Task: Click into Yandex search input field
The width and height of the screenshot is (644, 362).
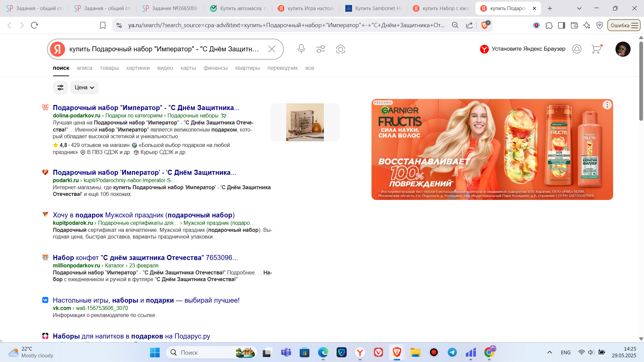Action: pos(164,49)
